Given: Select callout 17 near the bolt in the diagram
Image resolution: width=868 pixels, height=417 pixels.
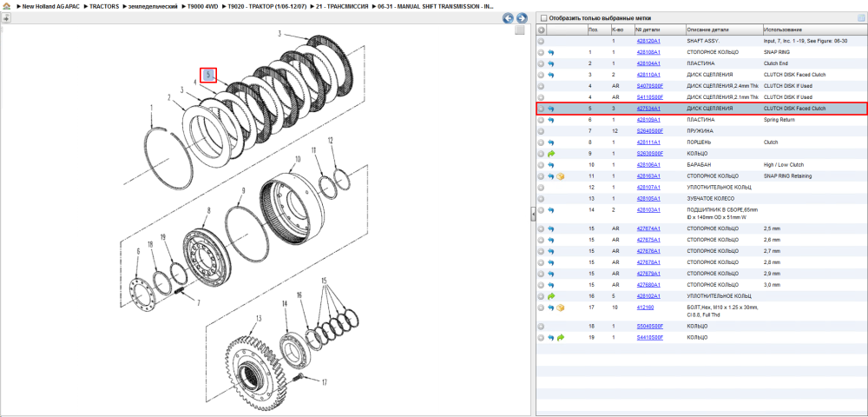Looking at the screenshot, I should coord(323,381).
